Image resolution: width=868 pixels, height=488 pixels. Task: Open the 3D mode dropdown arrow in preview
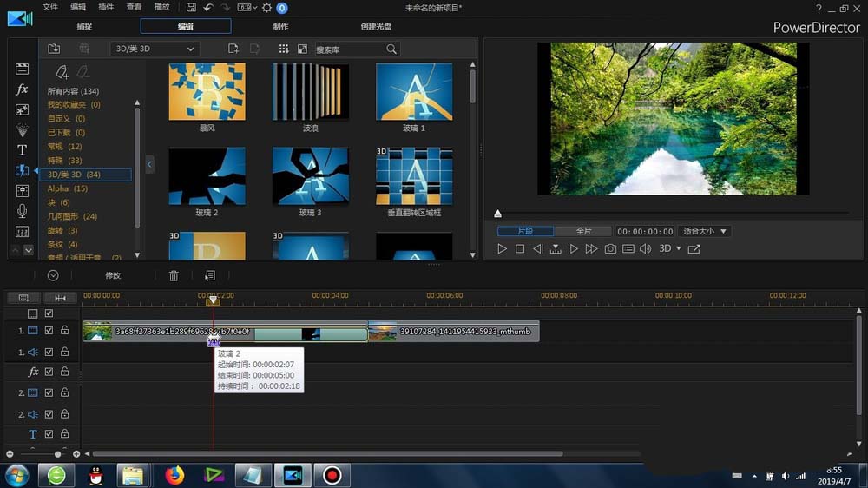[x=679, y=248]
